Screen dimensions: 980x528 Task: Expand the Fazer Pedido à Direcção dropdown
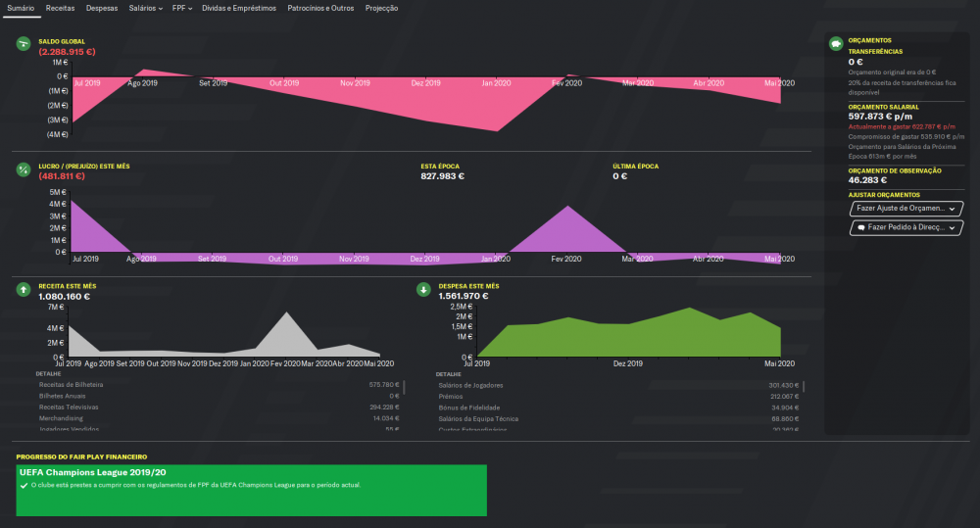906,227
